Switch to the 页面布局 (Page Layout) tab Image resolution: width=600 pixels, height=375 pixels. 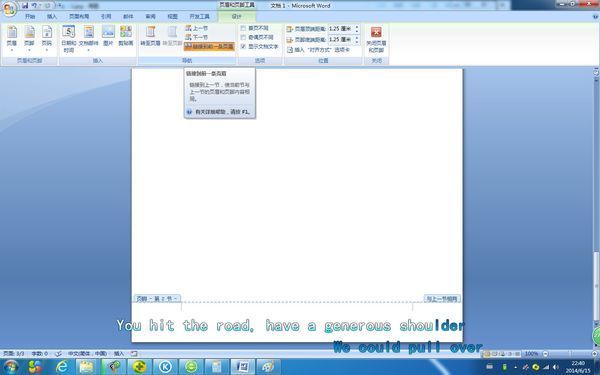point(79,16)
